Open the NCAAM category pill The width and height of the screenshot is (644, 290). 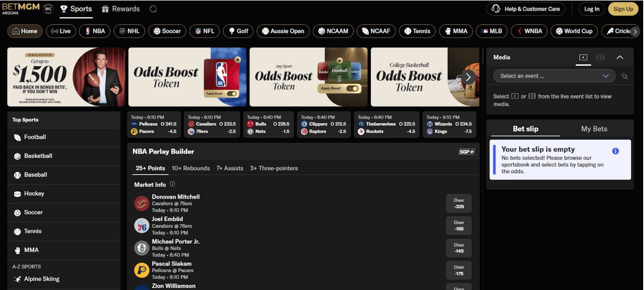coord(333,31)
